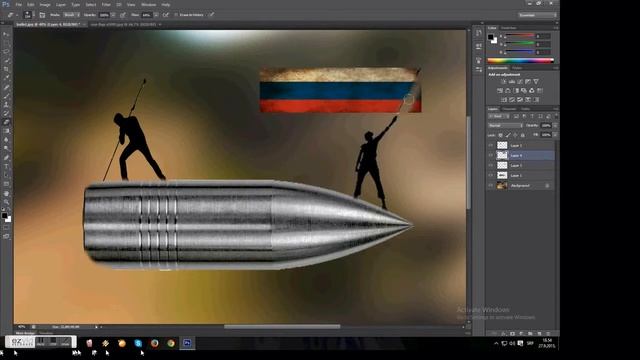Switch to the Channels tab
Screen dimensions: 640x360
click(509, 109)
